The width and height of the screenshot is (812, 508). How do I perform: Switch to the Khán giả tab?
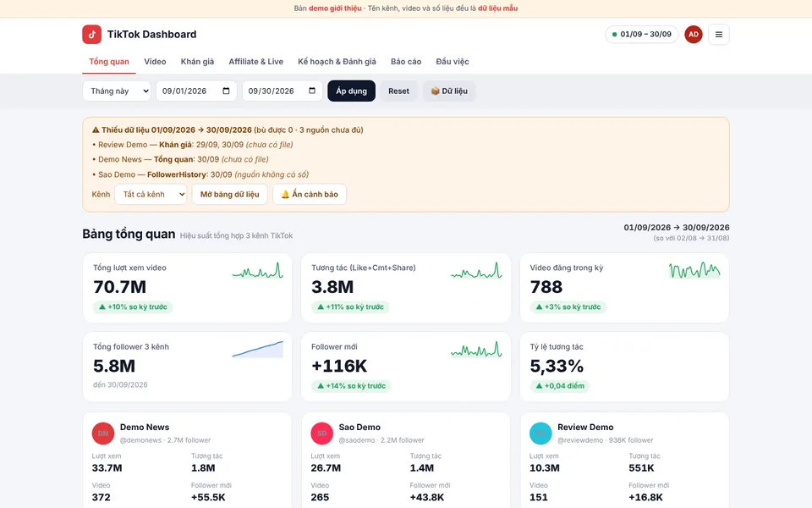197,62
